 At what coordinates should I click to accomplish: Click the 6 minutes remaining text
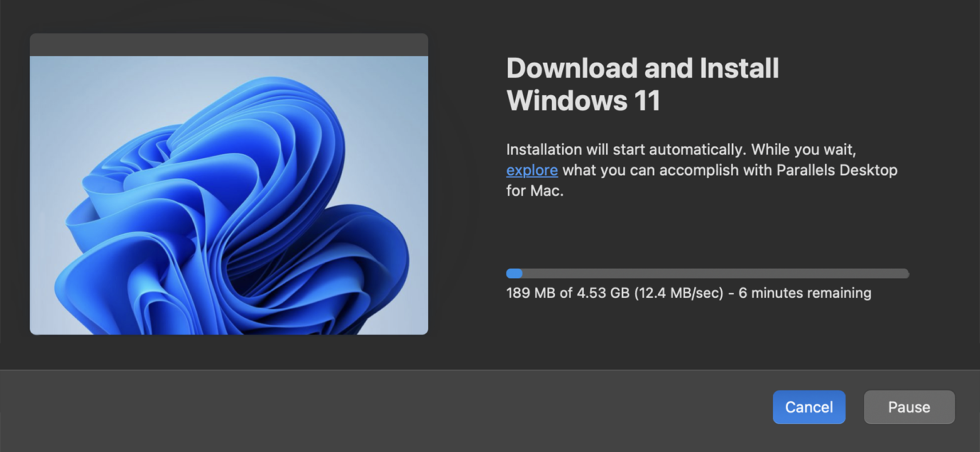pyautogui.click(x=805, y=293)
